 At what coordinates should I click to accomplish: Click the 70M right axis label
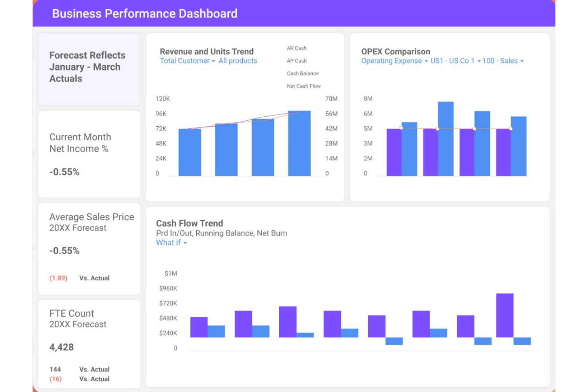point(331,98)
